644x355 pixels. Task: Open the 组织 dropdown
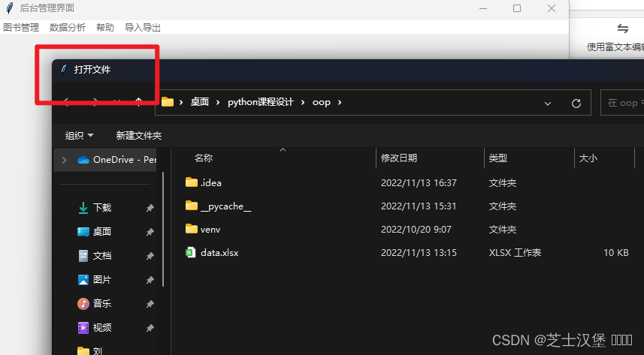click(x=79, y=135)
